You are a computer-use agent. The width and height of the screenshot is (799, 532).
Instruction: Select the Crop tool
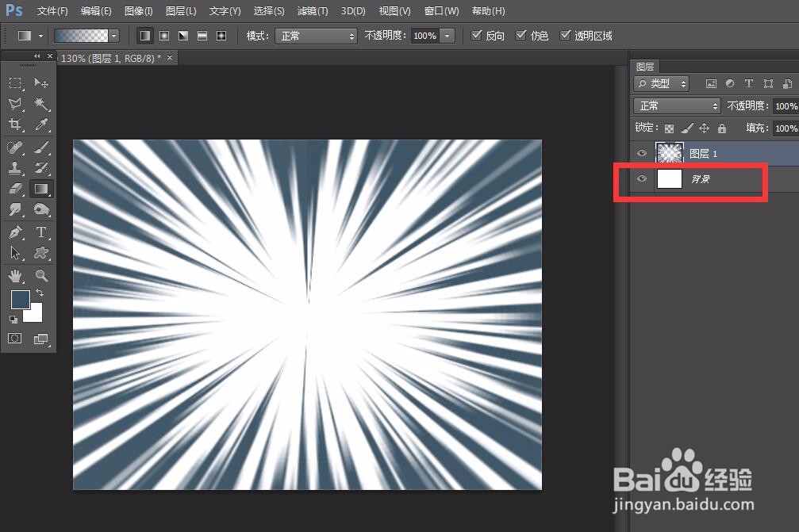coord(15,124)
